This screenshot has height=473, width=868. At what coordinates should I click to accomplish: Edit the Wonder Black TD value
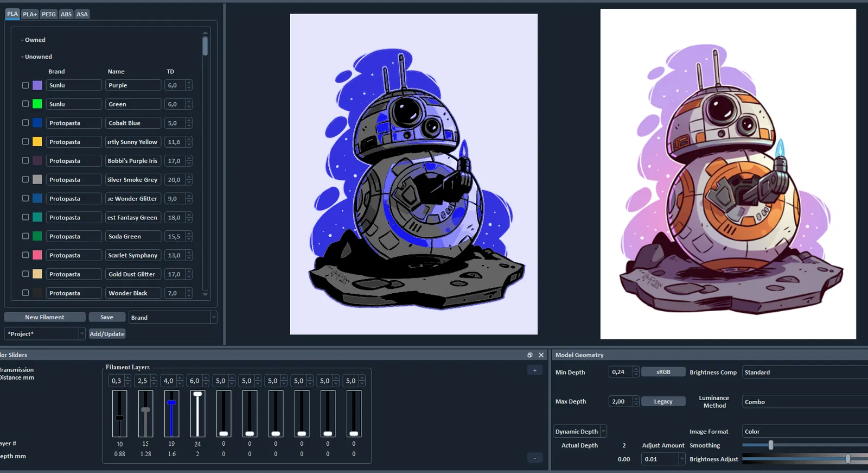175,293
